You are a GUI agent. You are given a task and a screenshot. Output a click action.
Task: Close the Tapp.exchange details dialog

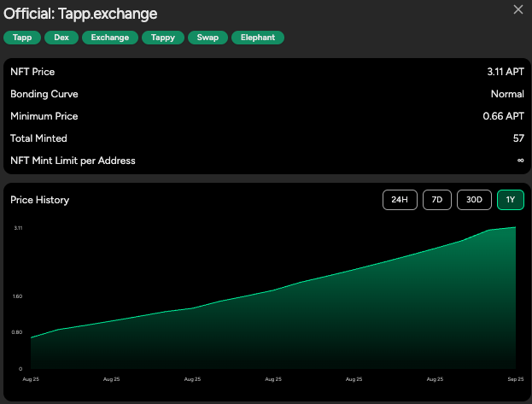(x=518, y=9)
